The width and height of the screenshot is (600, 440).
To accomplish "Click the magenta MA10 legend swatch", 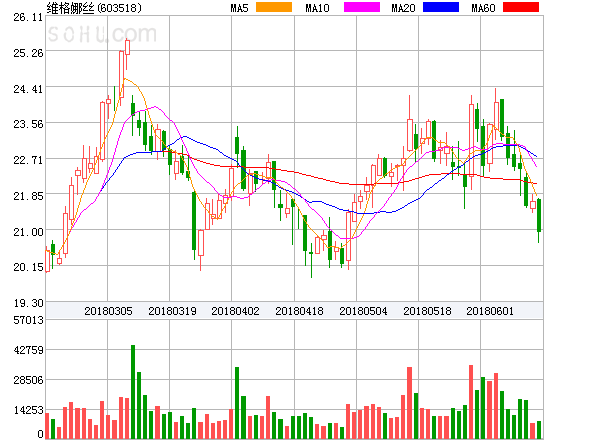I will click(362, 7).
